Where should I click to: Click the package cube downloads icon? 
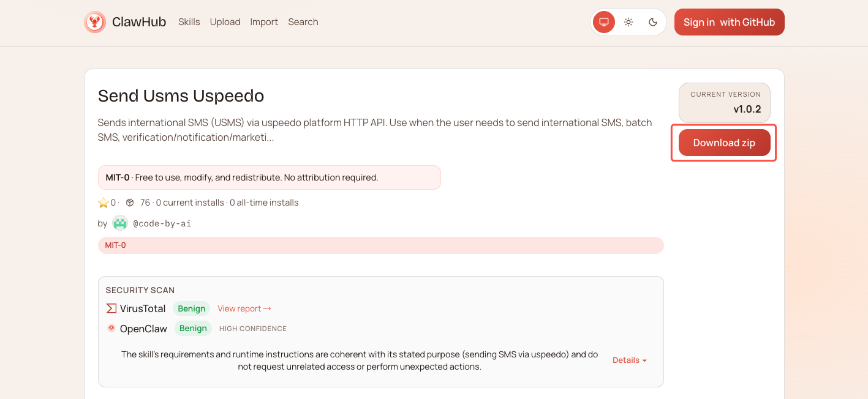[130, 203]
